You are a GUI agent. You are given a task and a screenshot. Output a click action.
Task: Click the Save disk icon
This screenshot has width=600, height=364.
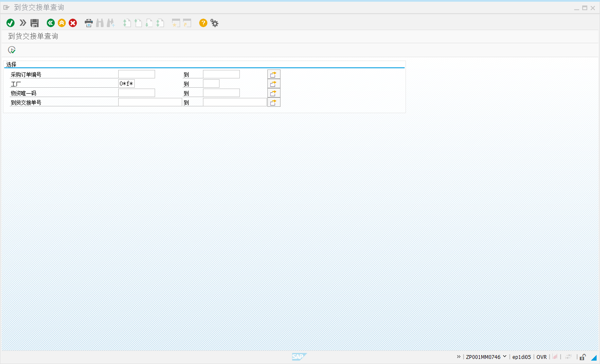click(35, 23)
